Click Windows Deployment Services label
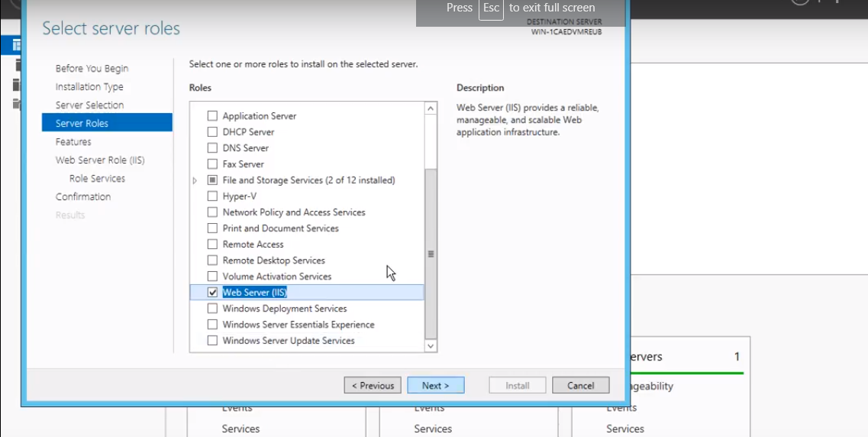This screenshot has width=868, height=437. [285, 309]
